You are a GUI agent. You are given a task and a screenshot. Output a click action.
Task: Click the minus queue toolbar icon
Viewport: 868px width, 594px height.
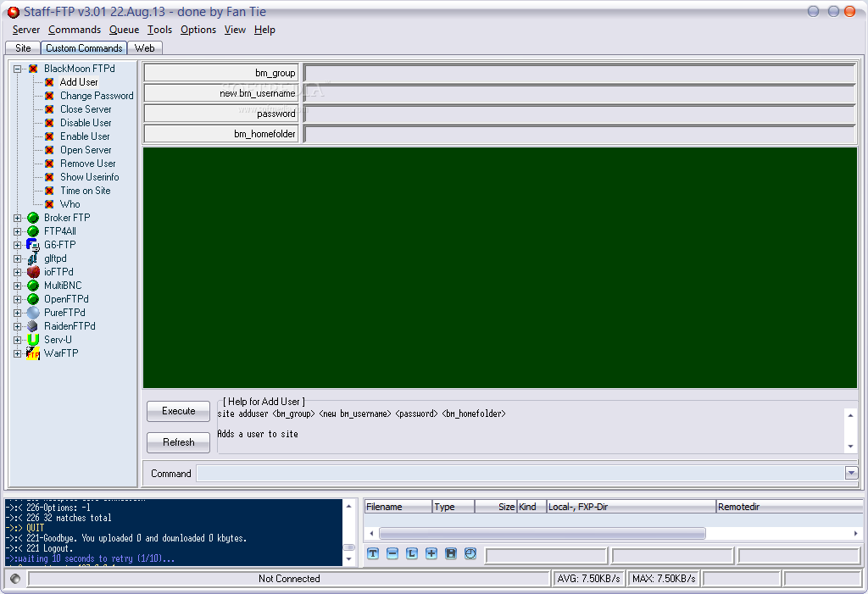click(x=392, y=553)
